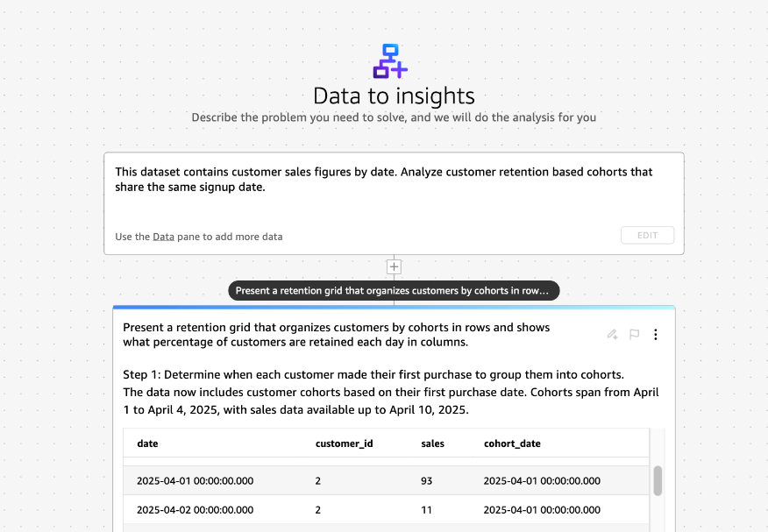Flag this retention grid step
The height and width of the screenshot is (532, 768).
pos(634,334)
